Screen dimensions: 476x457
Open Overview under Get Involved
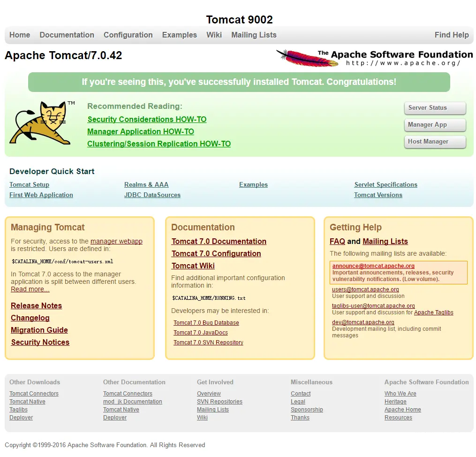pyautogui.click(x=209, y=394)
